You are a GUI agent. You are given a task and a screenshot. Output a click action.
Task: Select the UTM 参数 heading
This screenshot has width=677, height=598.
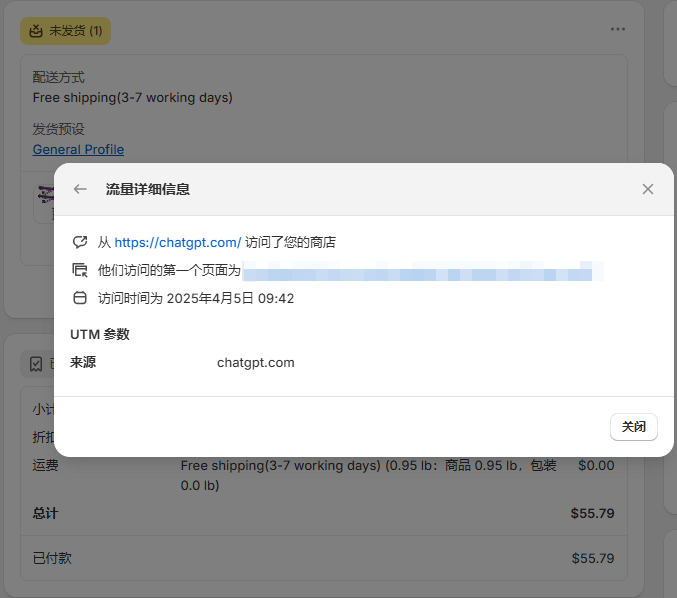pyautogui.click(x=100, y=335)
